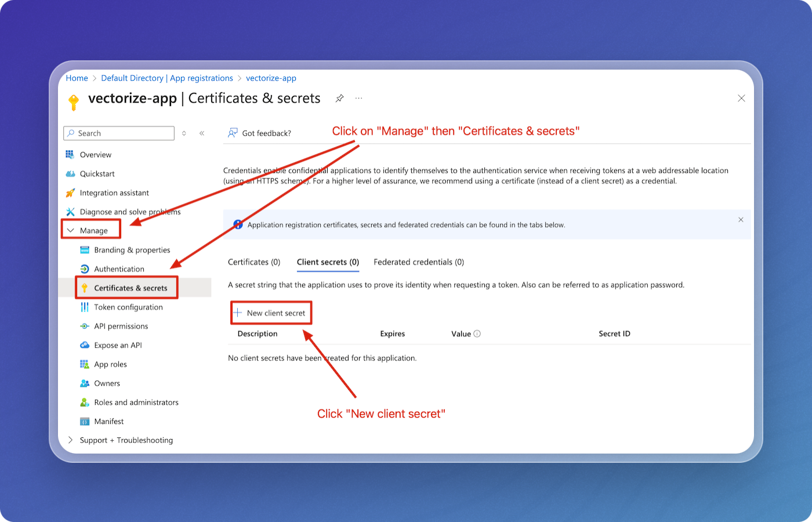The image size is (812, 522).
Task: Click New client secret button
Action: (x=270, y=313)
